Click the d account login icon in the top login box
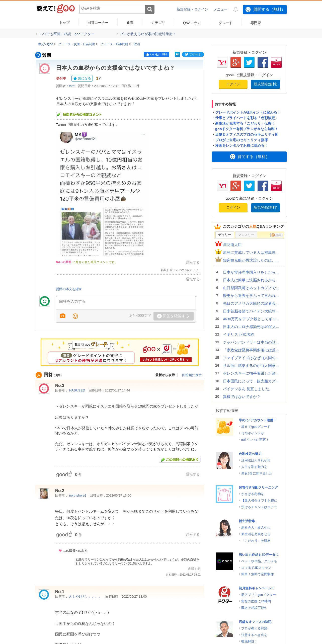322x644 pixels. (x=276, y=62)
